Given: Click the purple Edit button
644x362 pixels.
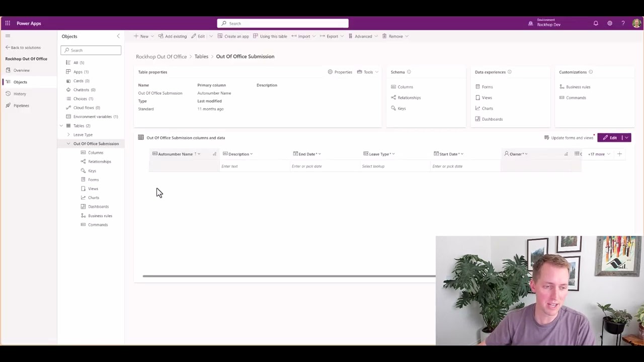Looking at the screenshot, I should (x=610, y=138).
